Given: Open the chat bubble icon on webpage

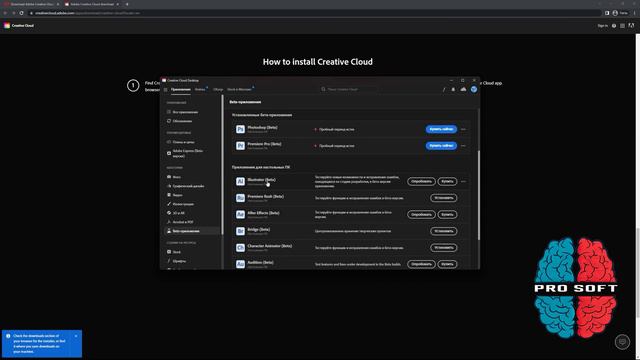Looking at the screenshot, I should 622,342.
